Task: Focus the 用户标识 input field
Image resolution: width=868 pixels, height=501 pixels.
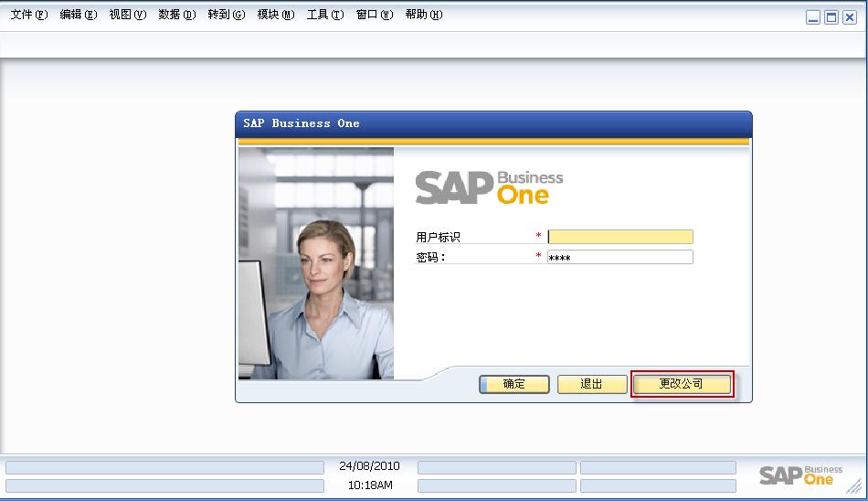Action: 620,237
